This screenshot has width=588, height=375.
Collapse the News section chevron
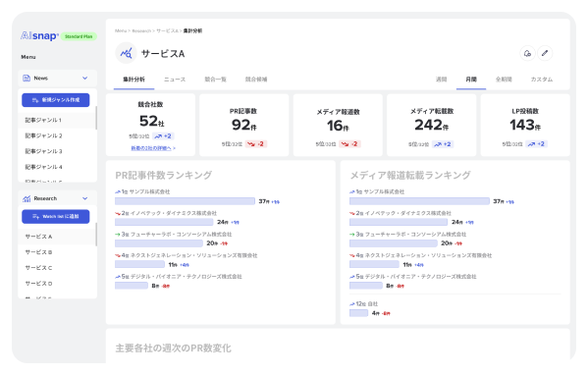(84, 78)
